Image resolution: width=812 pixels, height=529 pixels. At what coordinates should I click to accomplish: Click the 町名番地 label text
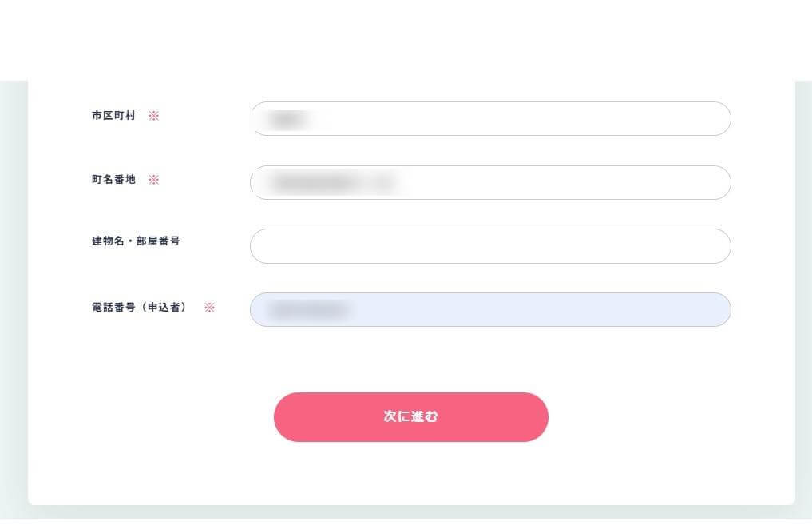[113, 180]
